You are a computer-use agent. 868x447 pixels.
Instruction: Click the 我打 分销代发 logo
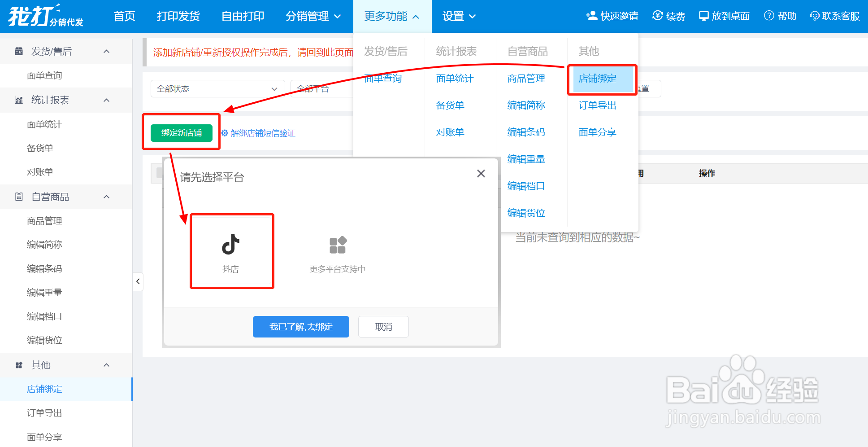(x=46, y=16)
